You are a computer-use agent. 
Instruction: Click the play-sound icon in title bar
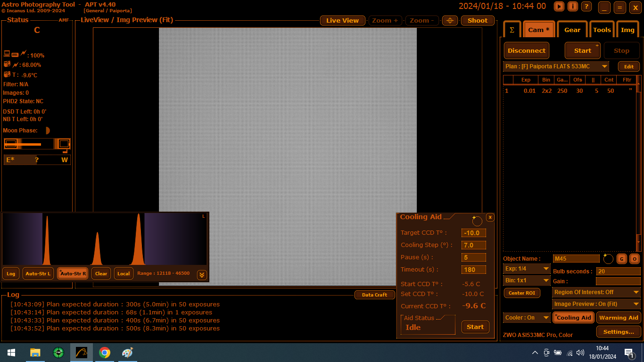(x=559, y=6)
